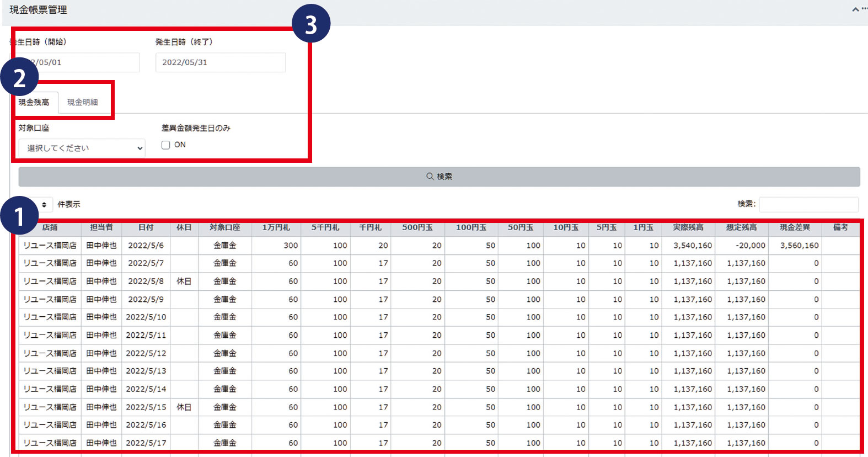Sort by 店舗 column header

click(50, 227)
